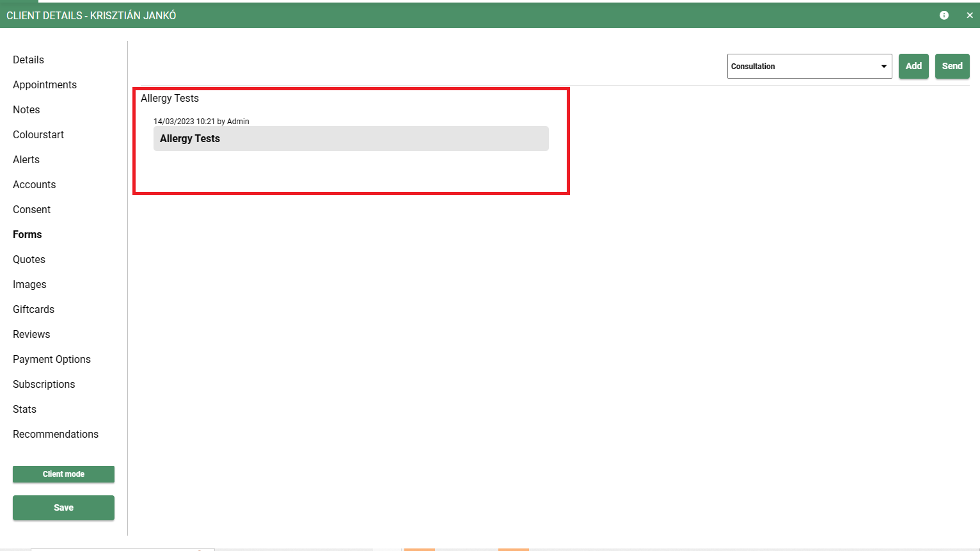Open the Recommendations section
The height and width of the screenshot is (551, 980).
(x=56, y=435)
